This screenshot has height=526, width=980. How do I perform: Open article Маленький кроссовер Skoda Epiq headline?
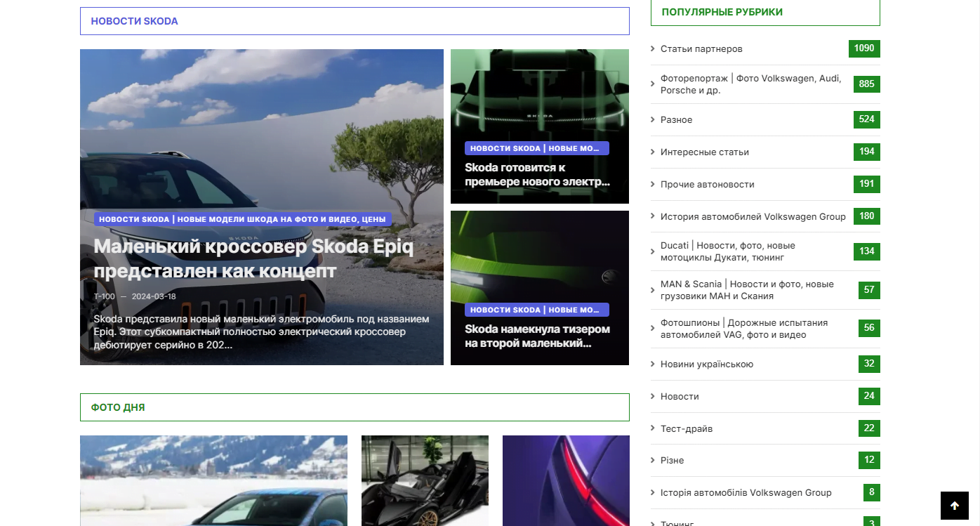253,258
